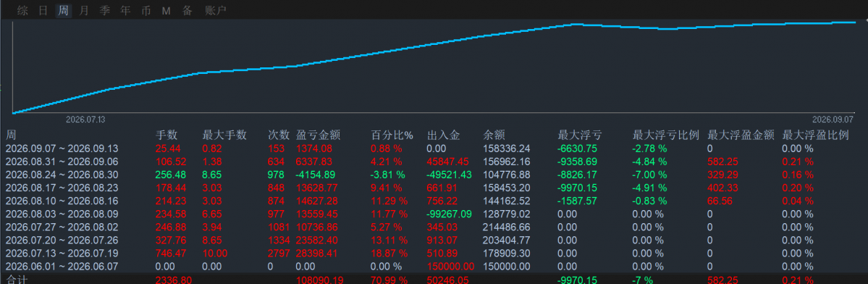The image size is (868, 284).
Task: Click chart start date 2026.07.13
Action: tap(85, 120)
